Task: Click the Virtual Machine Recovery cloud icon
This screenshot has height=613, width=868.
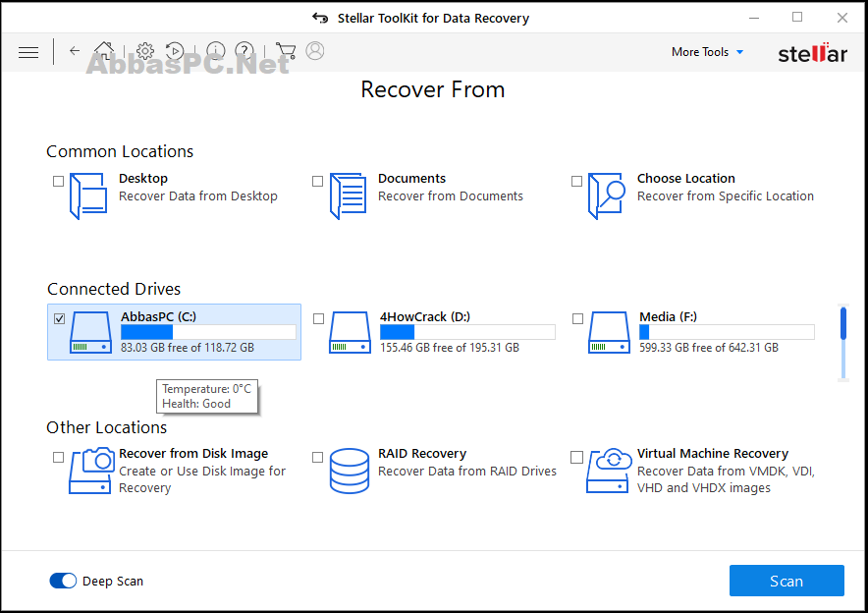Action: 609,471
